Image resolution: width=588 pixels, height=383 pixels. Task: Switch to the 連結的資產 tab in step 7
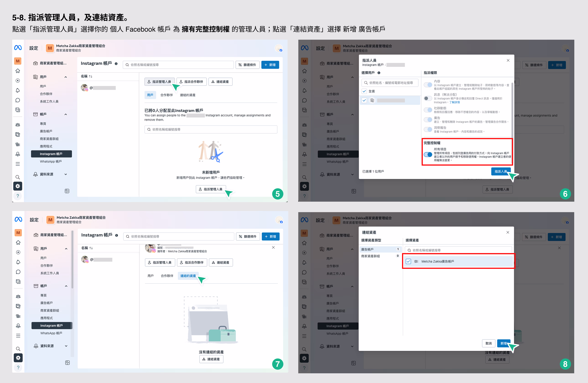(188, 276)
